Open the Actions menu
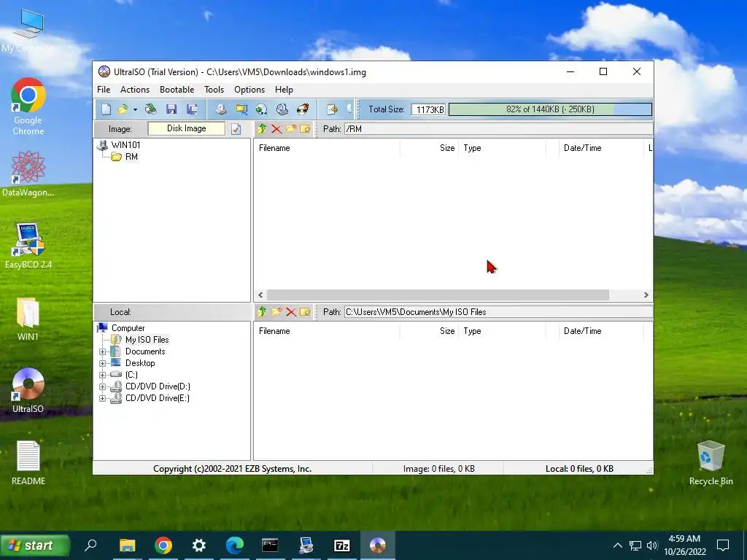 pos(135,90)
